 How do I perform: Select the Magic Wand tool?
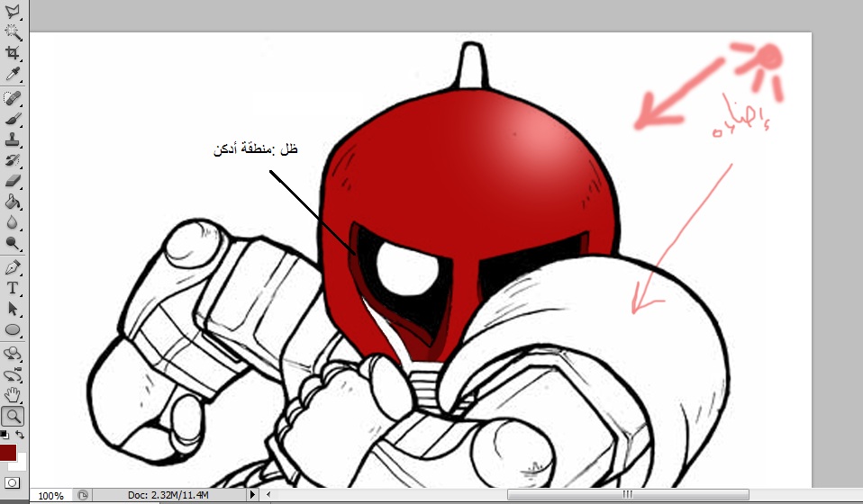point(12,31)
